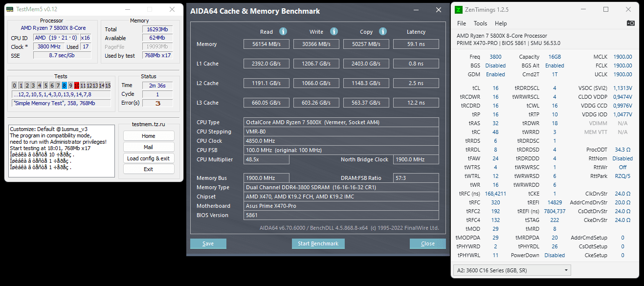The height and width of the screenshot is (286, 644).
Task: Close the AIDA64 window with the X
Action: tap(438, 10)
